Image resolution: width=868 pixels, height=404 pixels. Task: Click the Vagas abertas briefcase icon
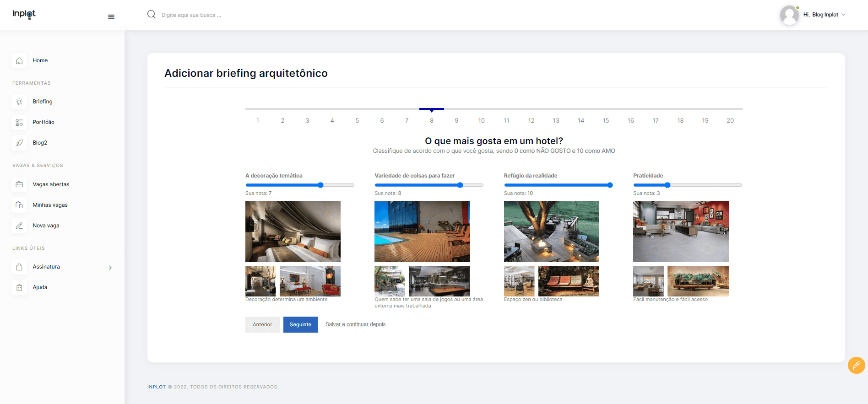coord(19,184)
